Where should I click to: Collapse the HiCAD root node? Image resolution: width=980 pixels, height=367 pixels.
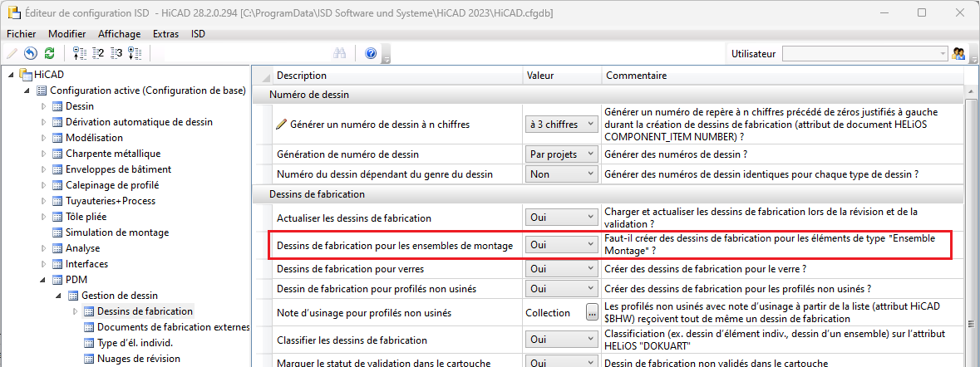(11, 75)
